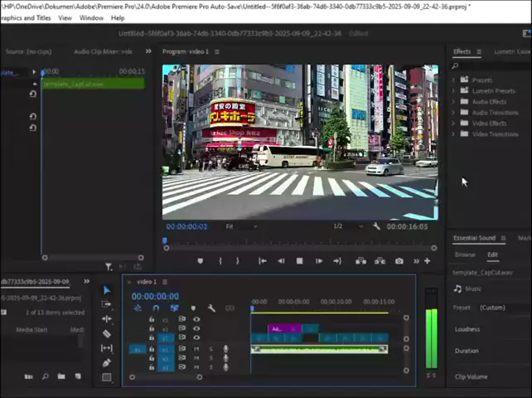The height and width of the screenshot is (398, 532).
Task: Select the Razor tool in toolbar
Action: [106, 333]
